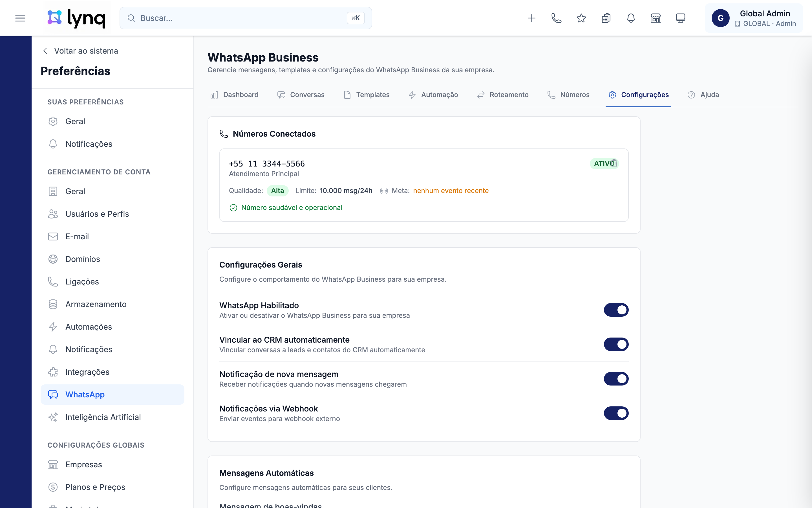Switch to the Conversas tab
This screenshot has height=508, width=812.
tap(301, 95)
